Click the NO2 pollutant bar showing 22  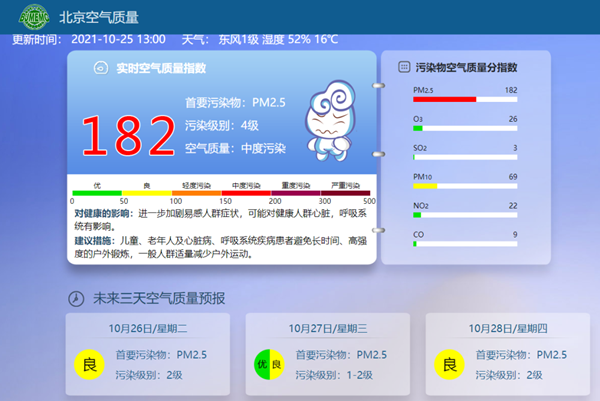417,215
